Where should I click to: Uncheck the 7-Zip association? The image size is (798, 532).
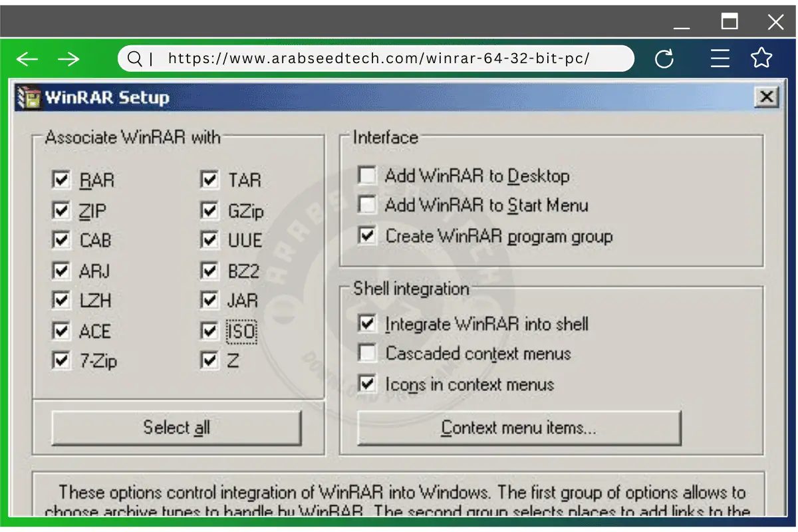point(61,360)
